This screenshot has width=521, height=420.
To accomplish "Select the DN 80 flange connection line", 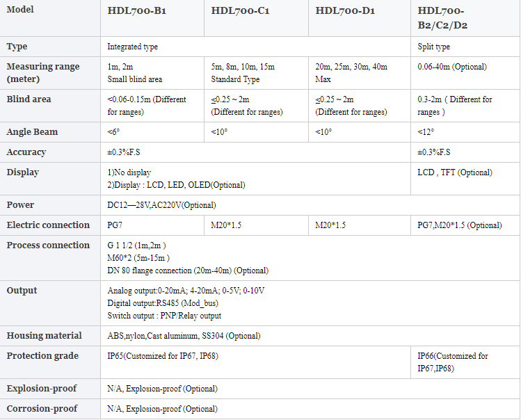I will click(188, 270).
